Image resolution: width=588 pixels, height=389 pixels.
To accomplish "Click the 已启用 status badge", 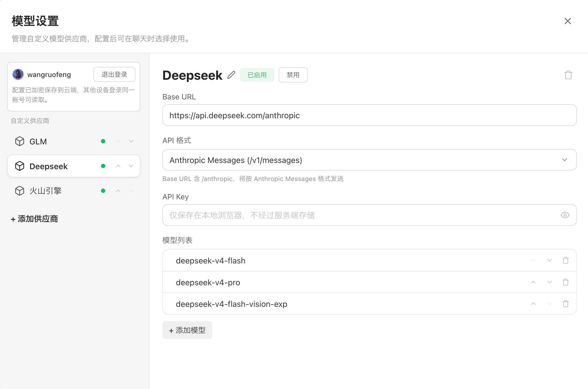I will 257,75.
